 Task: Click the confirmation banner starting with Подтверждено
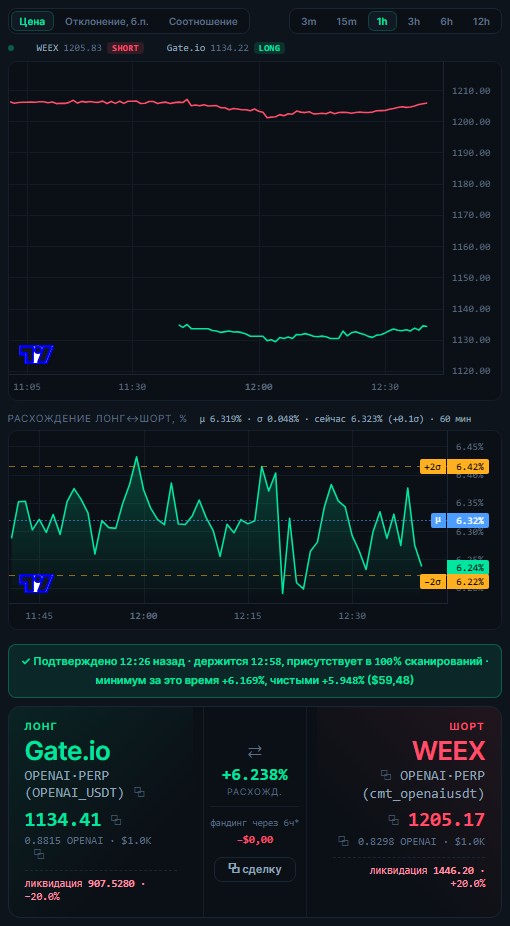pos(254,671)
